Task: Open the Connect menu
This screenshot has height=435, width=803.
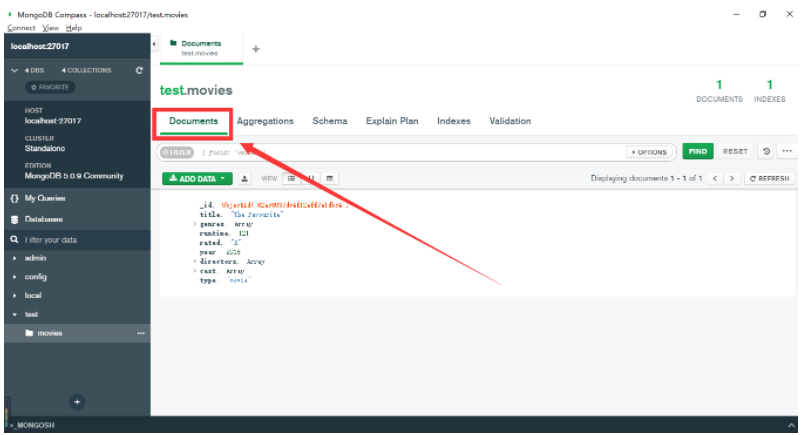Action: tap(21, 28)
